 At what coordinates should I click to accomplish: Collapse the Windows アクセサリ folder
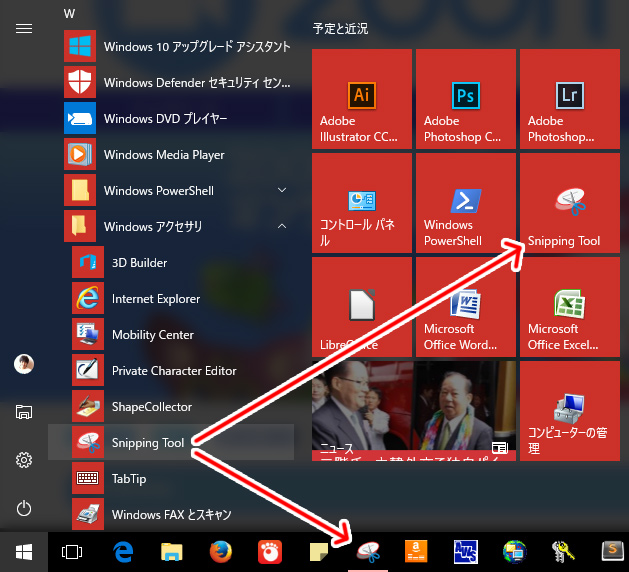(x=282, y=227)
